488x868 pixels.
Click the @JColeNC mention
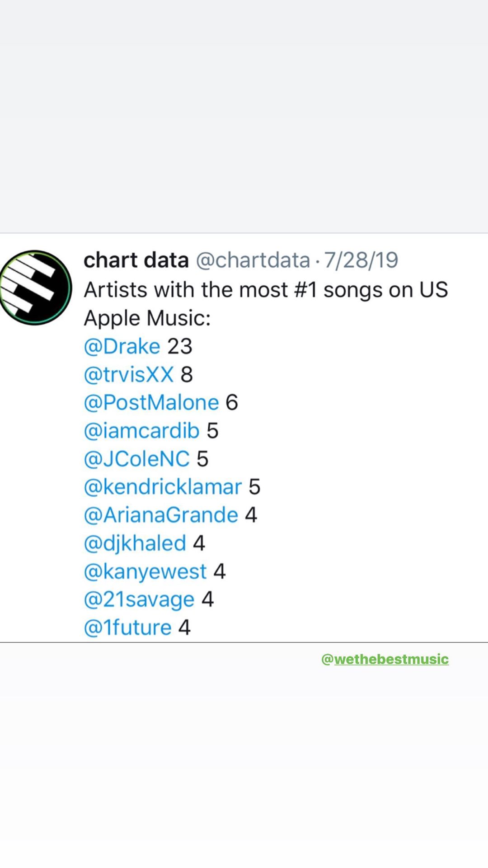[136, 459]
